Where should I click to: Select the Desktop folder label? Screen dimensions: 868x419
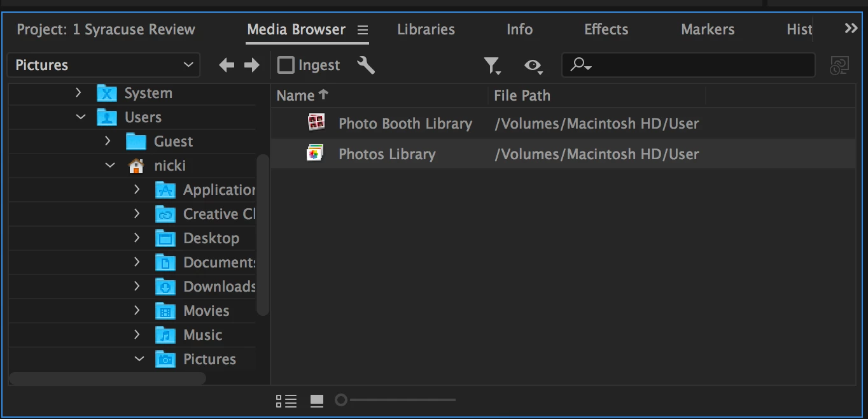211,238
